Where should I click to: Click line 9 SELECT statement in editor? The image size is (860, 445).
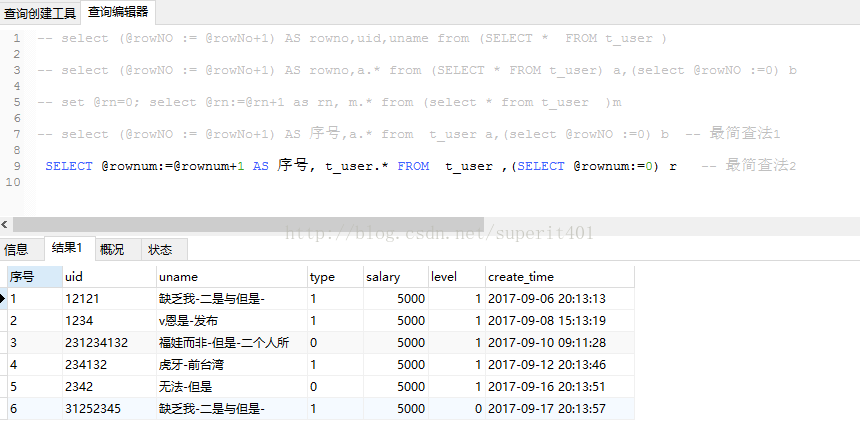pos(360,166)
